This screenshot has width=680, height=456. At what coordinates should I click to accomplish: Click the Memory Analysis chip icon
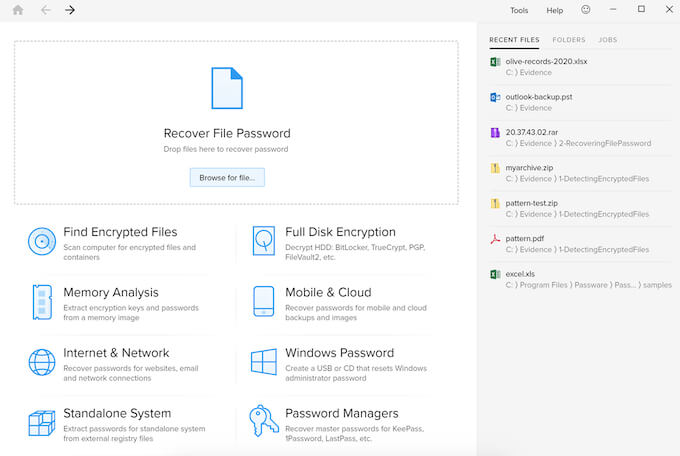point(42,301)
